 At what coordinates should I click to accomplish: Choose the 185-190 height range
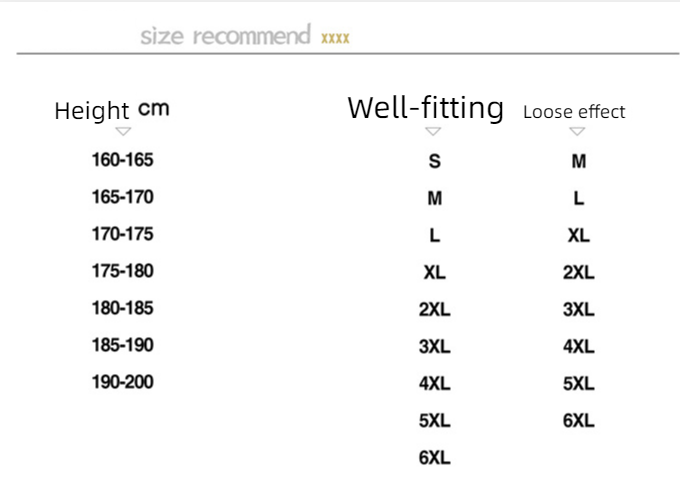(x=123, y=345)
